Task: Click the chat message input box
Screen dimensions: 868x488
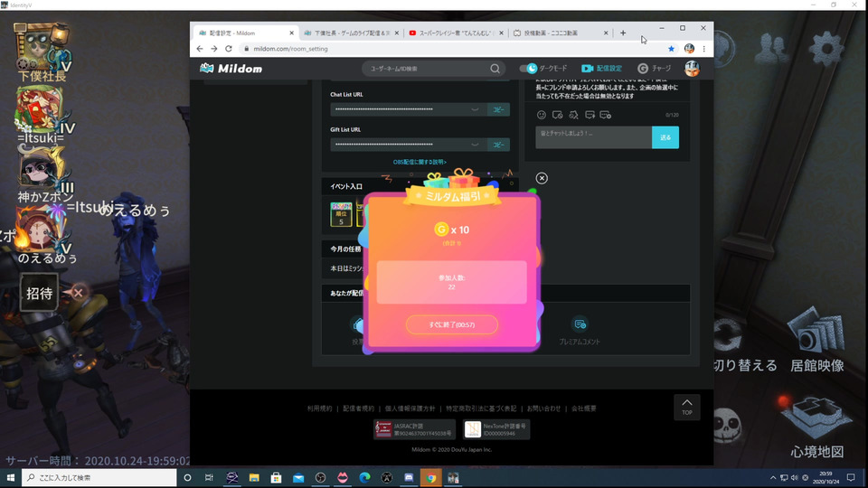Action: click(593, 137)
